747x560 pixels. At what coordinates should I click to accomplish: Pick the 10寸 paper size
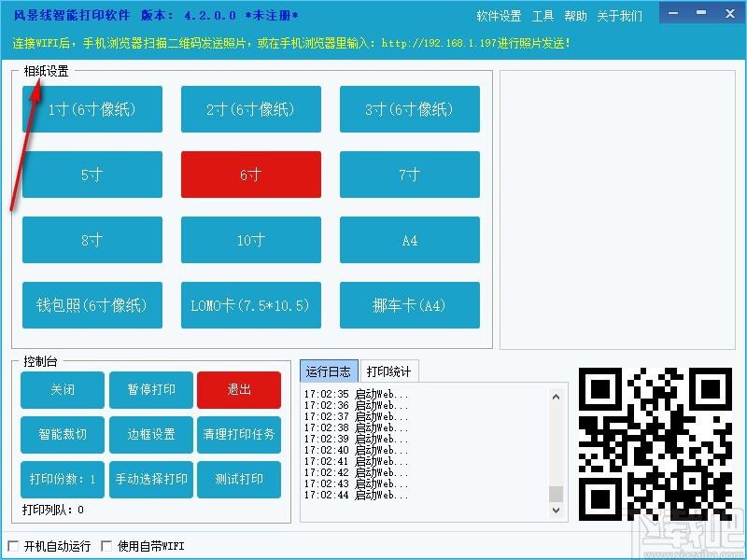250,240
